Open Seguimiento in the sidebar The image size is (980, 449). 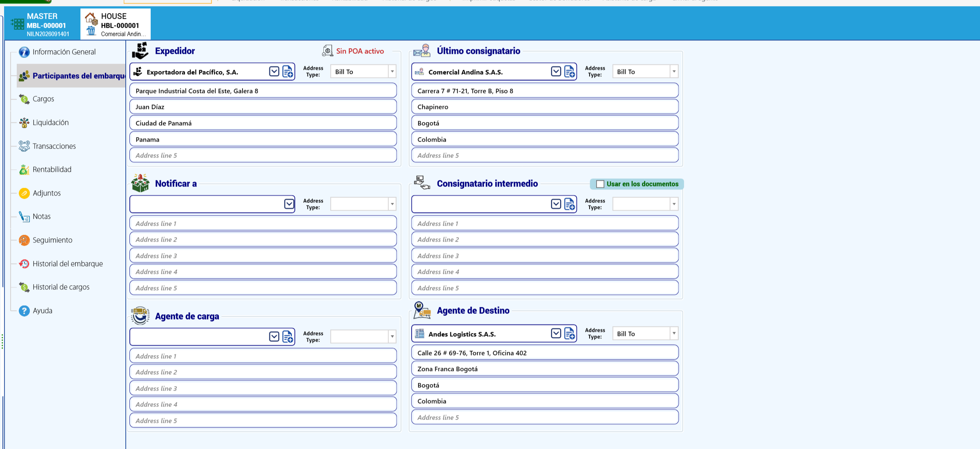coord(52,240)
